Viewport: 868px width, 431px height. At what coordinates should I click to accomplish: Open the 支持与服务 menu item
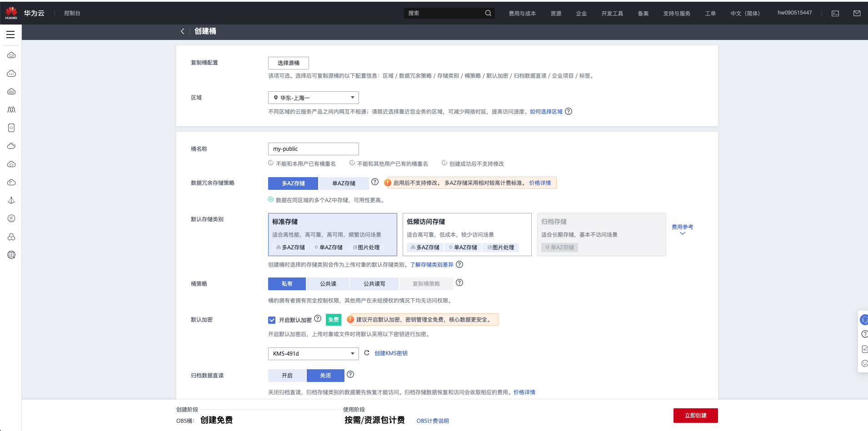click(x=676, y=13)
